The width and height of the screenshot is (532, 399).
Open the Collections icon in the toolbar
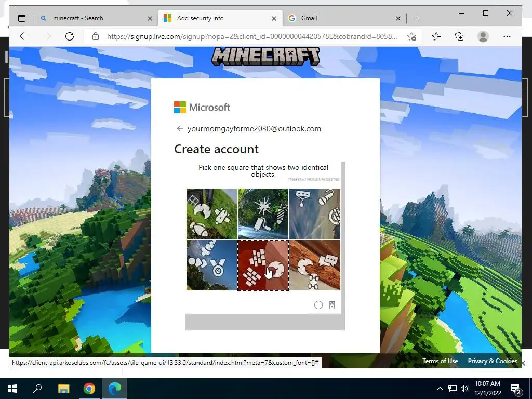pos(459,36)
